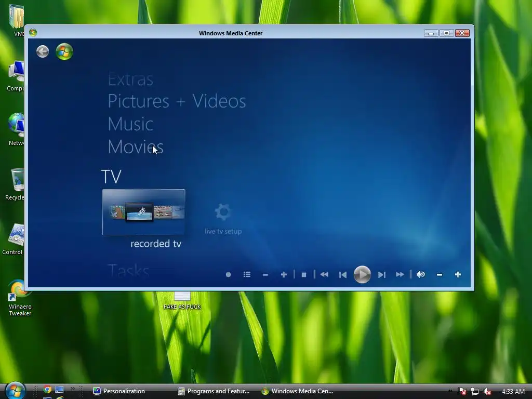Select the Recycle Bin desktop icon
Screen dimensions: 532x399
click(15, 184)
